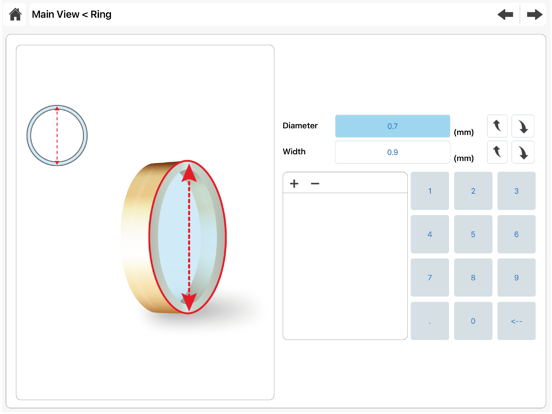Tap keypad number 0
Image resolution: width=552 pixels, height=414 pixels.
(473, 321)
